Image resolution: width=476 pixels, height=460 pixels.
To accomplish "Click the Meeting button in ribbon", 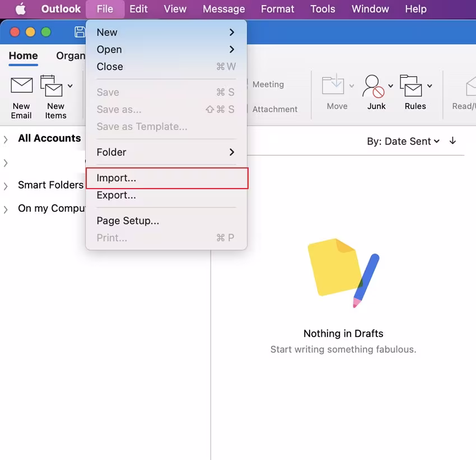I will click(x=268, y=85).
